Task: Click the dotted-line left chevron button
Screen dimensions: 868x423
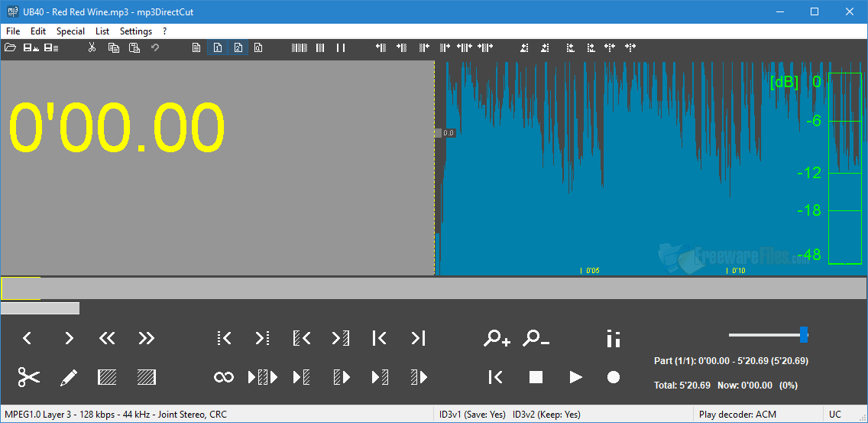Action: pos(224,338)
